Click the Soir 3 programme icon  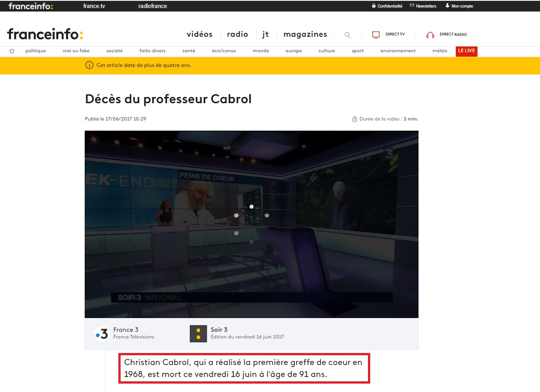tap(198, 334)
